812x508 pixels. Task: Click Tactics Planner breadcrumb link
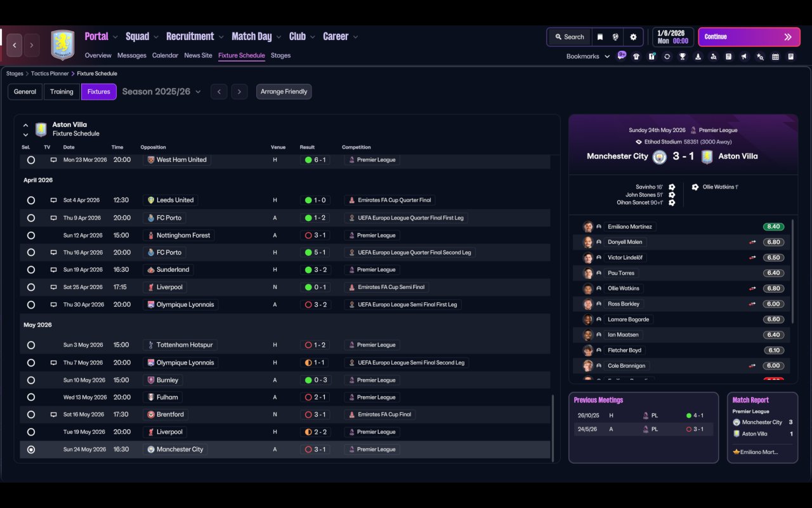pos(50,74)
